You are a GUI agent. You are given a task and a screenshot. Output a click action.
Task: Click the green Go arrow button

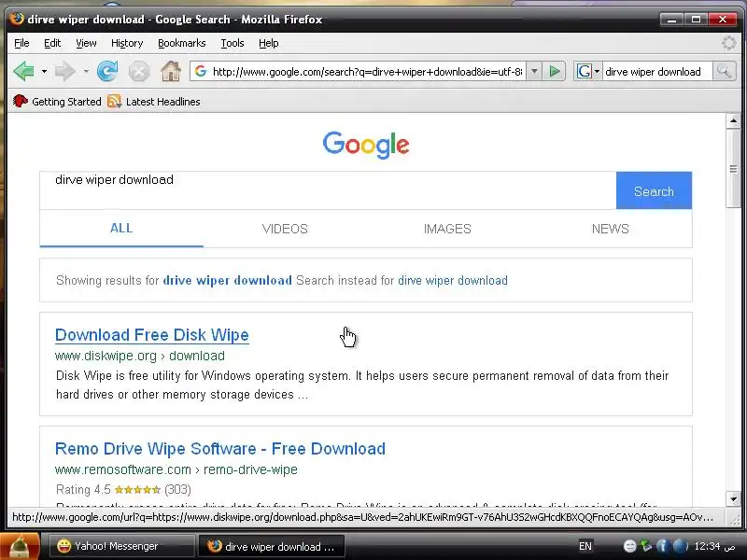[x=555, y=72]
